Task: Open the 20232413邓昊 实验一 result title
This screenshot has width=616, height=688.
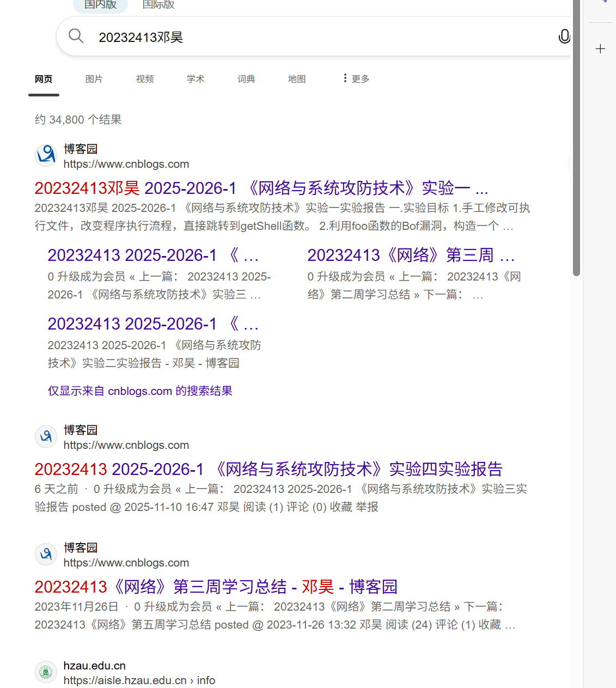Action: coord(261,188)
